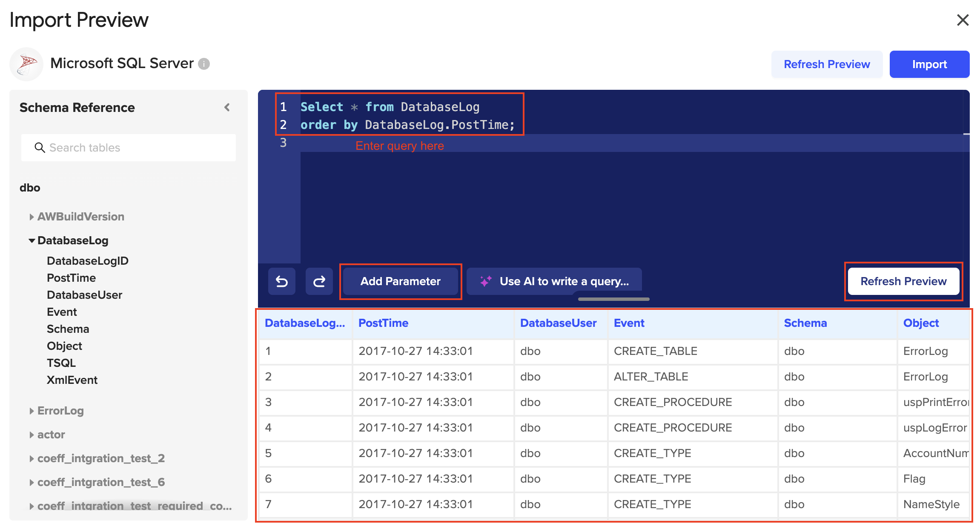
Task: Select the PostTime column in schema
Action: 71,278
